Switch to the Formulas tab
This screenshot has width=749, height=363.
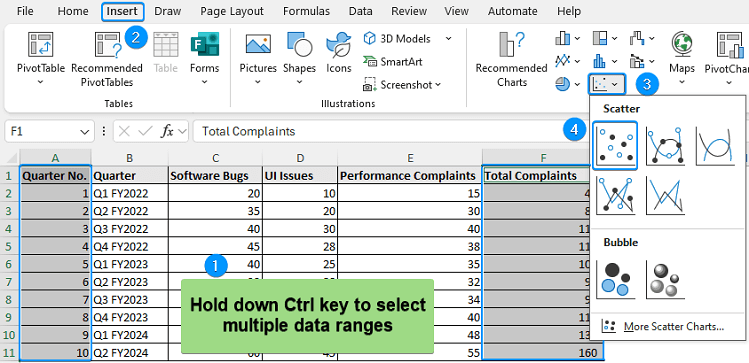point(306,11)
